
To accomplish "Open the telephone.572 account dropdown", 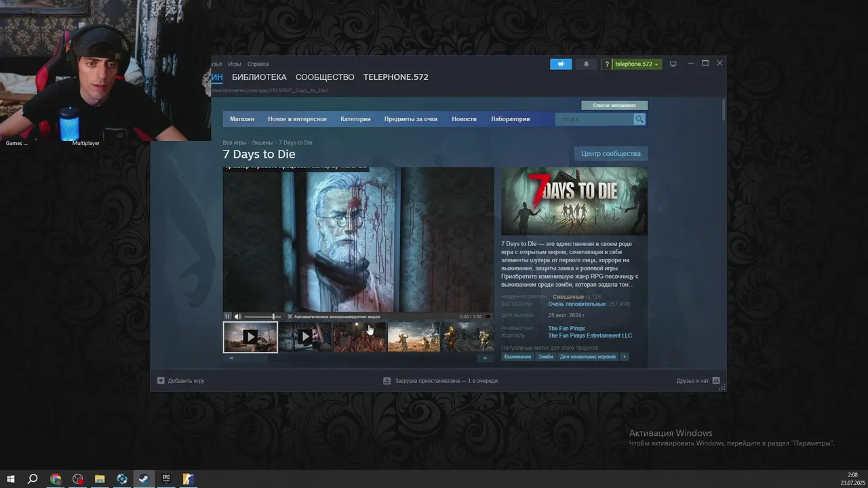I will pos(637,64).
